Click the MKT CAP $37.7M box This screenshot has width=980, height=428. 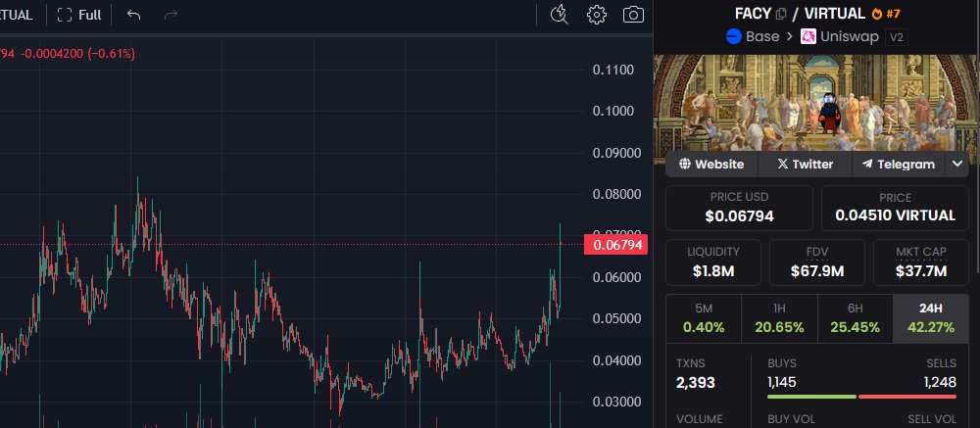[x=920, y=262]
